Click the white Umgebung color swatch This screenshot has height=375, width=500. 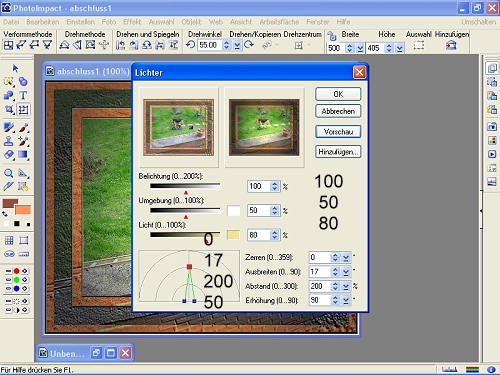tap(233, 210)
